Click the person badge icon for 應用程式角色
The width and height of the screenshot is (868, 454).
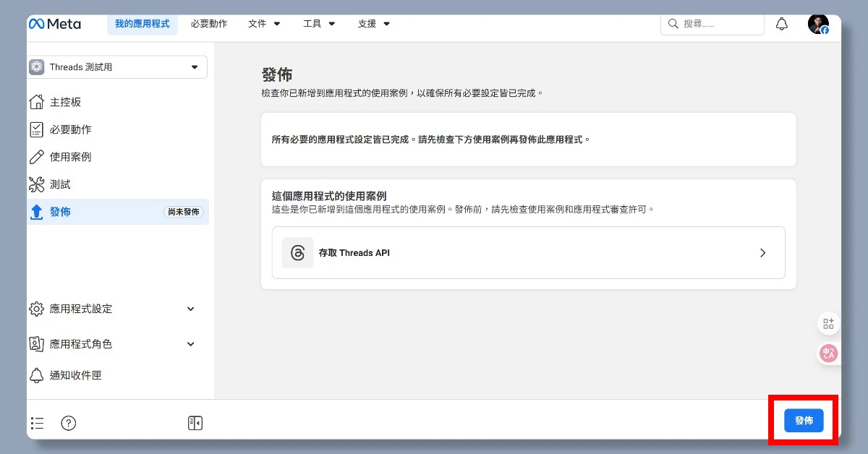36,344
